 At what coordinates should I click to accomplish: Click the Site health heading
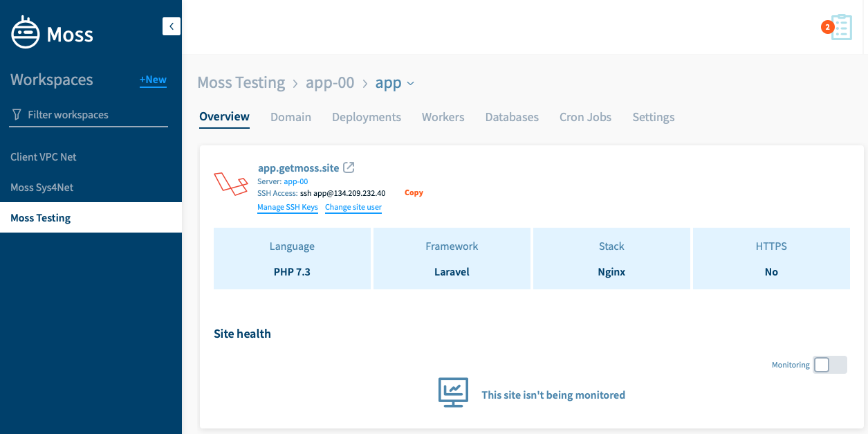tap(242, 334)
